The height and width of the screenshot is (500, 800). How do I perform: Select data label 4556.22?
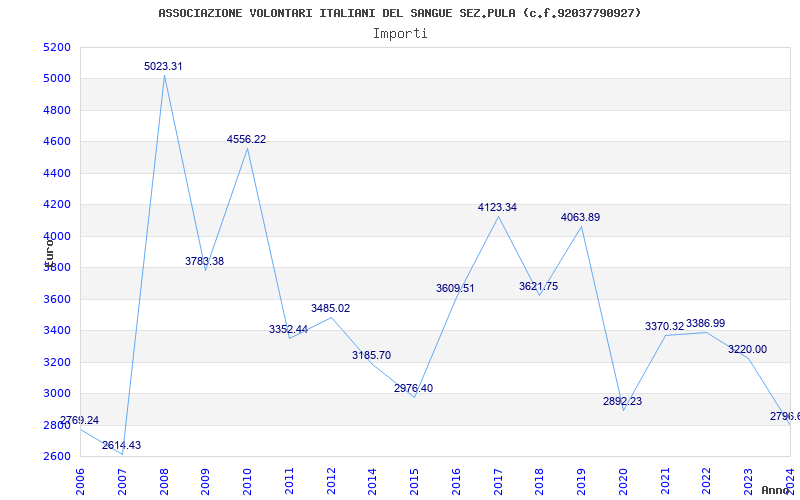click(246, 139)
